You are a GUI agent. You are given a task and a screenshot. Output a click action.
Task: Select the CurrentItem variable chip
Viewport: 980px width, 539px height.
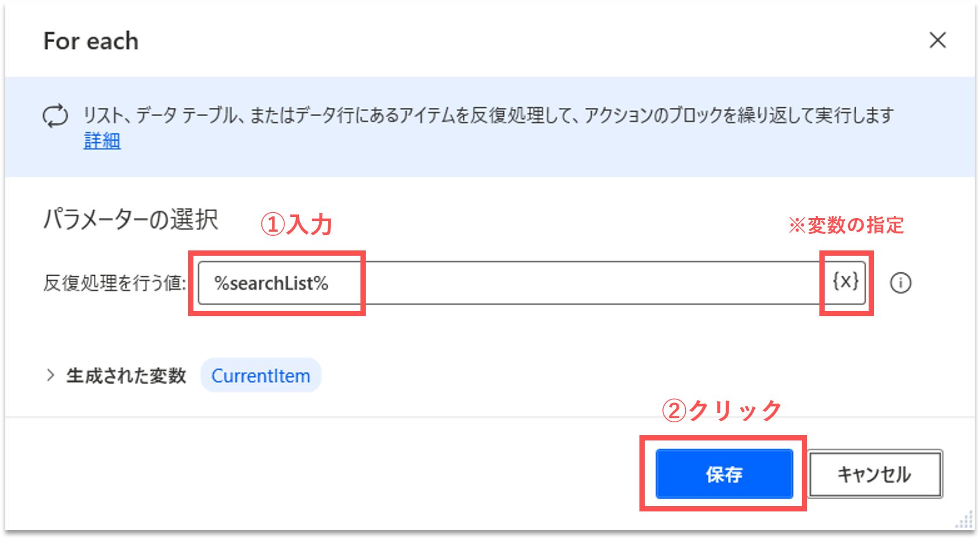tap(261, 375)
